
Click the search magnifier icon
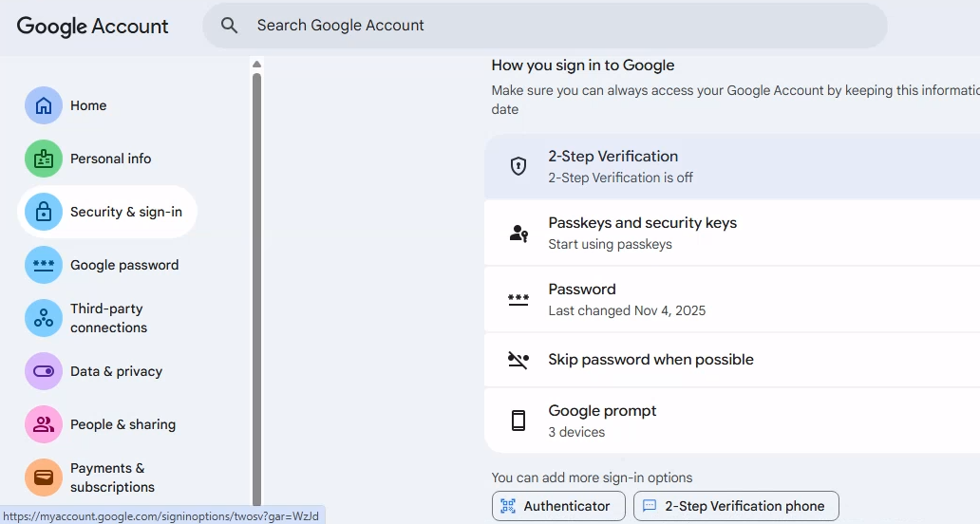pyautogui.click(x=230, y=26)
